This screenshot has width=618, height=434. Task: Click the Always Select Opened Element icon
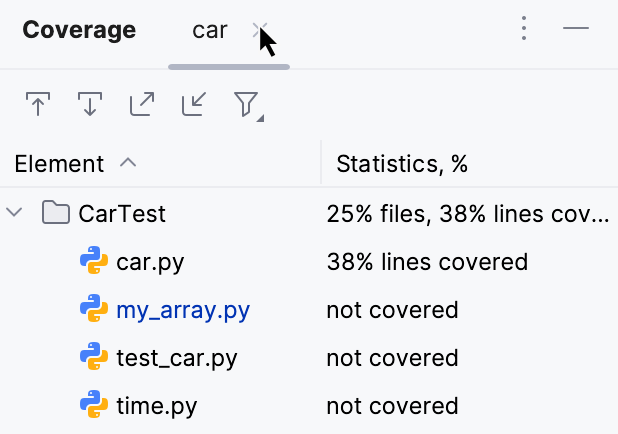[194, 105]
